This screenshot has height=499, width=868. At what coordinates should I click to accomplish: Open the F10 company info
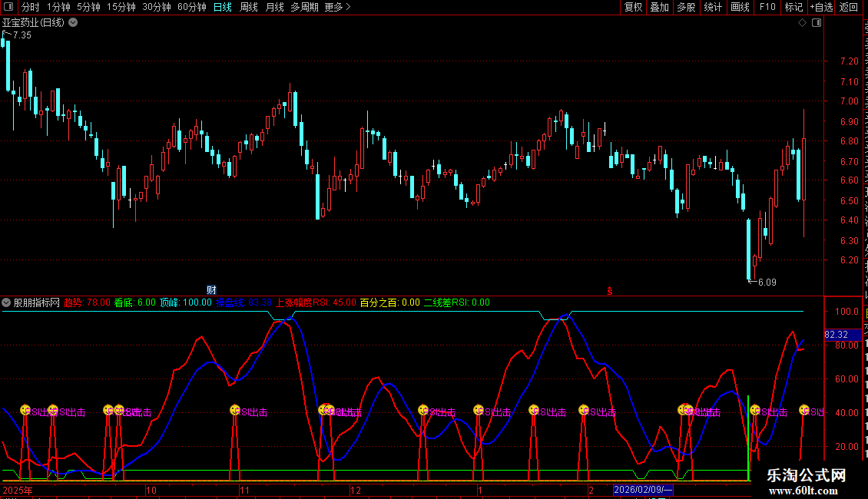coord(767,7)
